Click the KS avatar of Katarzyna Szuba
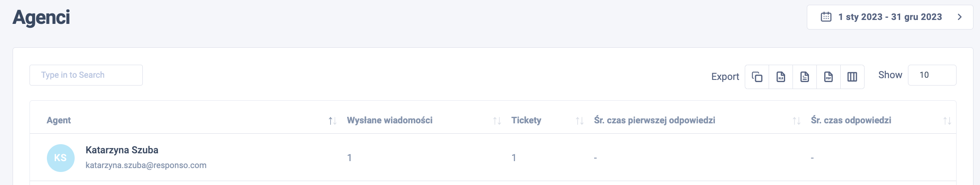The height and width of the screenshot is (185, 980). [61, 158]
